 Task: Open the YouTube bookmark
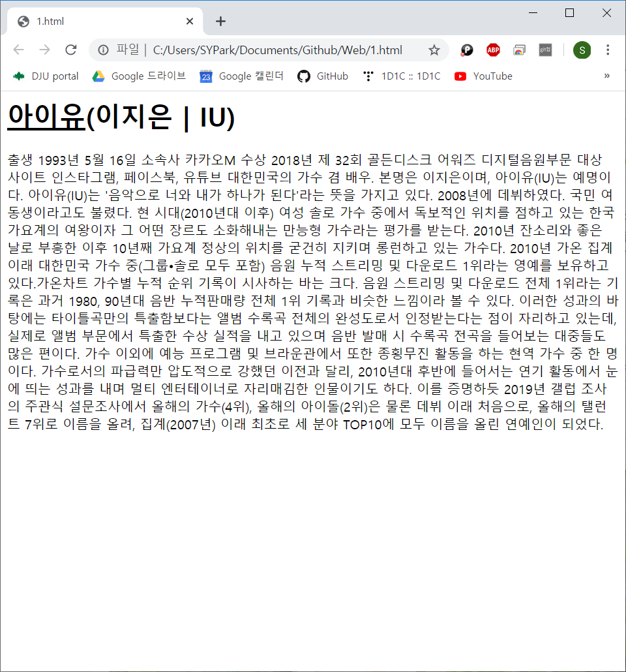tap(483, 76)
